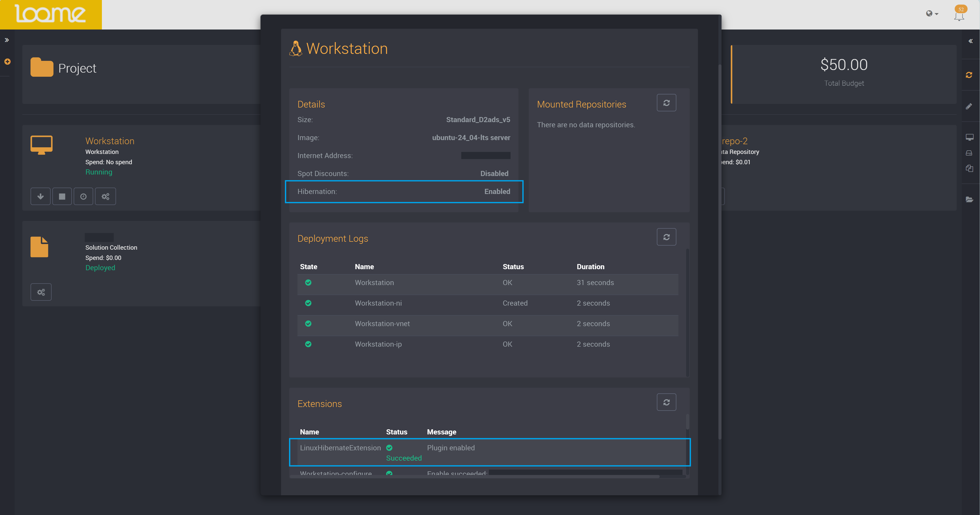Click the open folder icon in right sidebar
The image size is (980, 515).
969,199
